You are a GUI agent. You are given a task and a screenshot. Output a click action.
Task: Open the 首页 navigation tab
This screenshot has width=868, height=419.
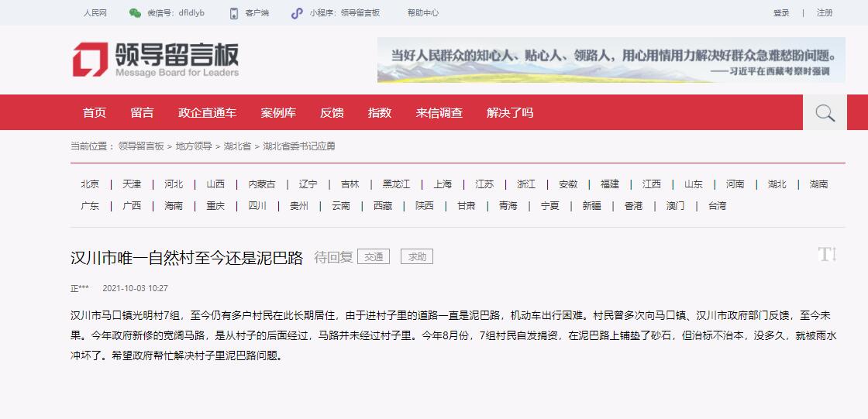[95, 113]
